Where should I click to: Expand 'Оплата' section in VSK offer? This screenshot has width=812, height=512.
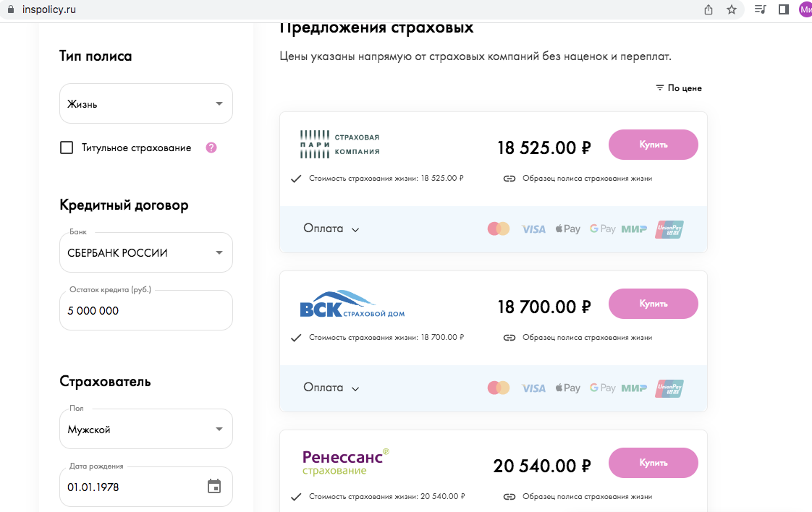click(x=331, y=388)
